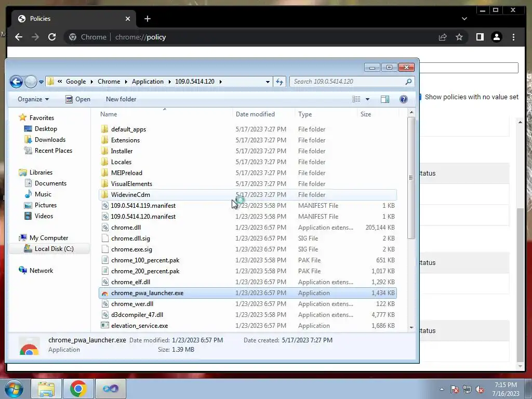Image resolution: width=532 pixels, height=399 pixels.
Task: Select the Policies tab
Action: tap(74, 19)
